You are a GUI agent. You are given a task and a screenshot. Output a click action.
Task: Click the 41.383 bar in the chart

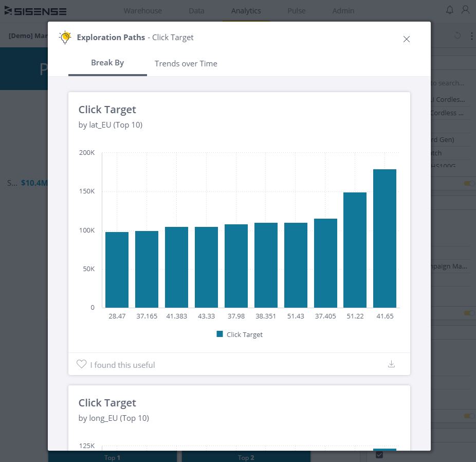coord(176,268)
